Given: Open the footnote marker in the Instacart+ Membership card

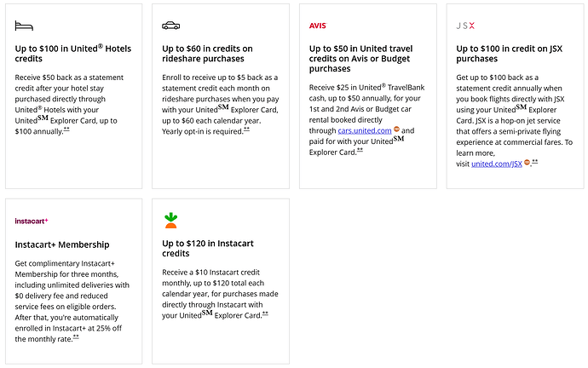Looking at the screenshot, I should 76,336.
